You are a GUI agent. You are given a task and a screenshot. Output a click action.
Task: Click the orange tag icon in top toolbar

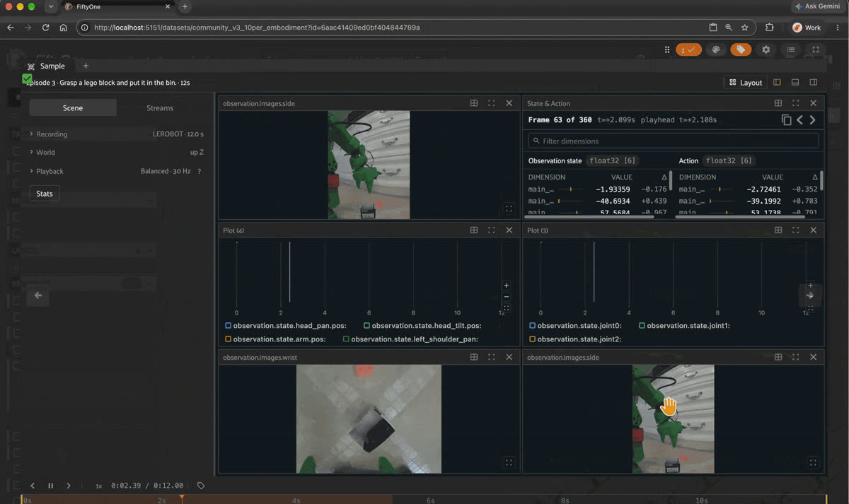pyautogui.click(x=741, y=49)
